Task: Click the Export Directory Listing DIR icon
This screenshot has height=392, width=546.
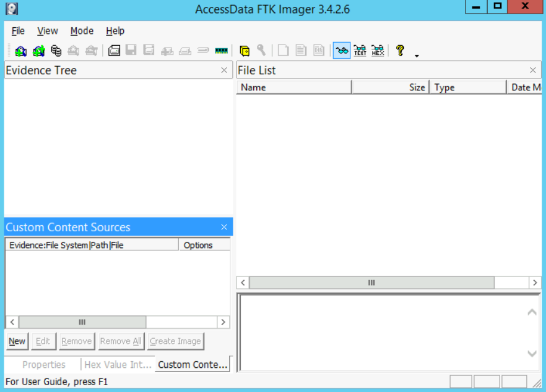Action: (x=319, y=51)
